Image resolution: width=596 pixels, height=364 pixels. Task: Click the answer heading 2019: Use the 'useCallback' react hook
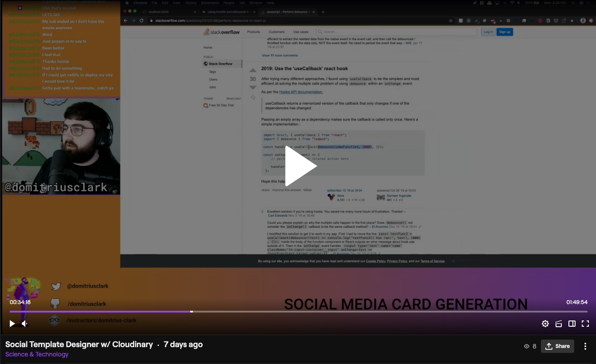(304, 69)
